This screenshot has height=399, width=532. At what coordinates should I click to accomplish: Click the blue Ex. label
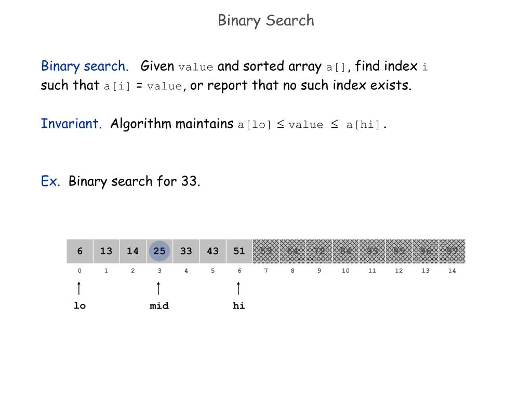pos(50,181)
